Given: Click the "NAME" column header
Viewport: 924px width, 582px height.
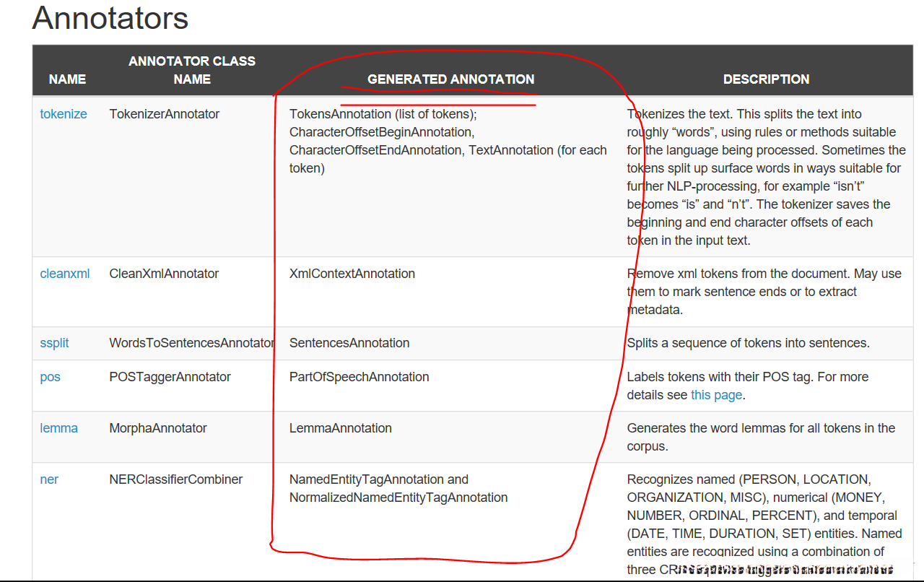Looking at the screenshot, I should tap(67, 79).
